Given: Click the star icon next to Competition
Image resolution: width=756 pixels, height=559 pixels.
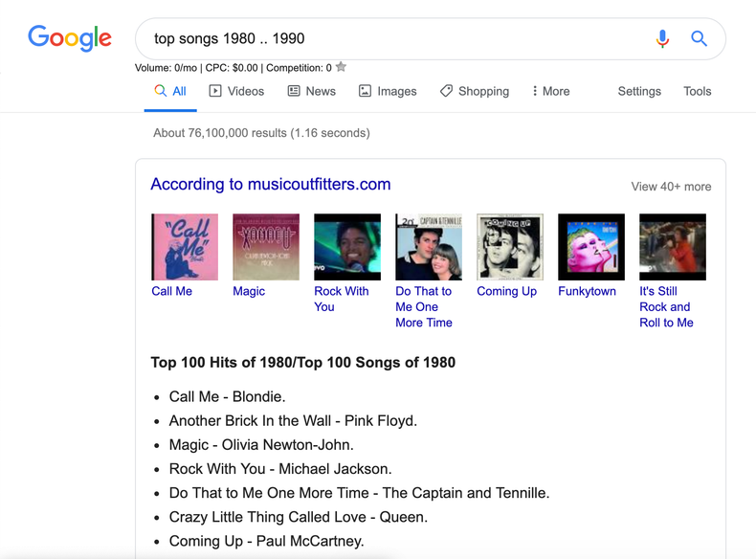Looking at the screenshot, I should (x=341, y=67).
